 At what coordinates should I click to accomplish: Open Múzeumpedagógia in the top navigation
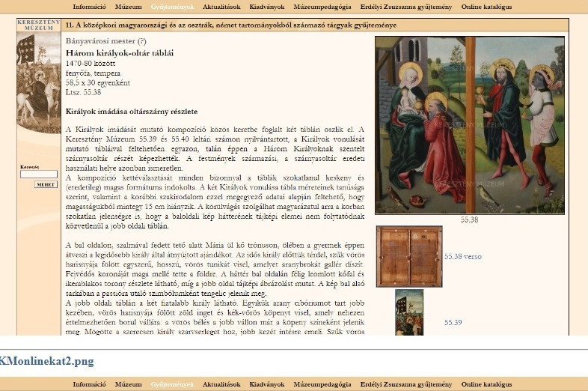click(x=322, y=7)
